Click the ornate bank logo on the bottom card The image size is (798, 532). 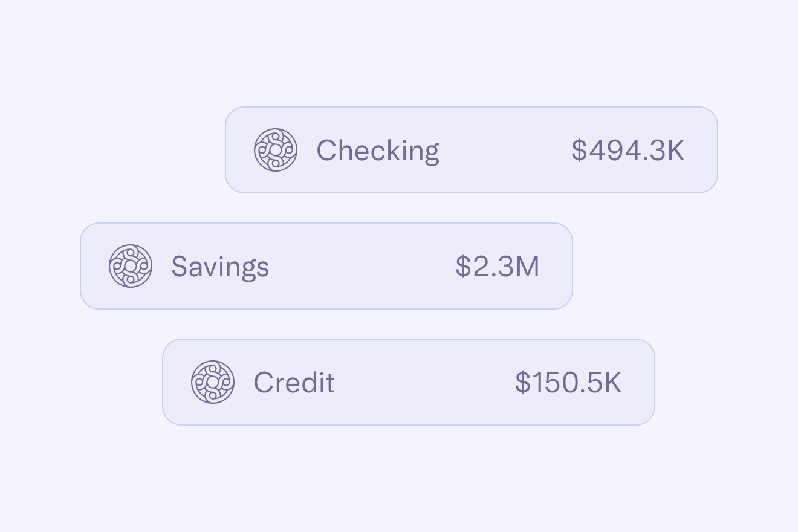212,382
